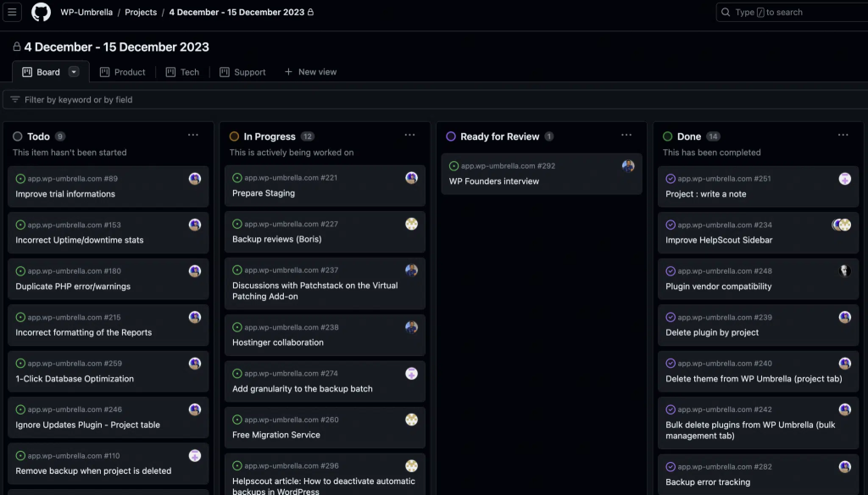868x495 pixels.
Task: Click assignee avatar on Backup reviews (Boris) card
Action: coord(411,224)
